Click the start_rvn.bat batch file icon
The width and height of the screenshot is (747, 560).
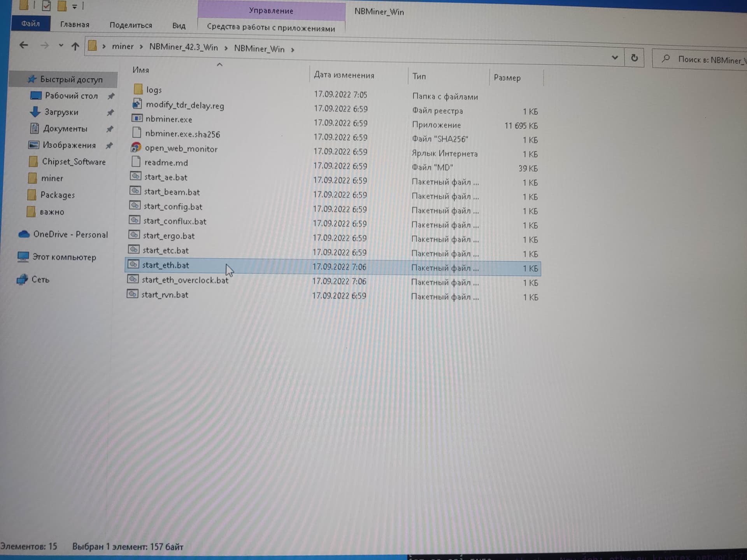point(133,294)
